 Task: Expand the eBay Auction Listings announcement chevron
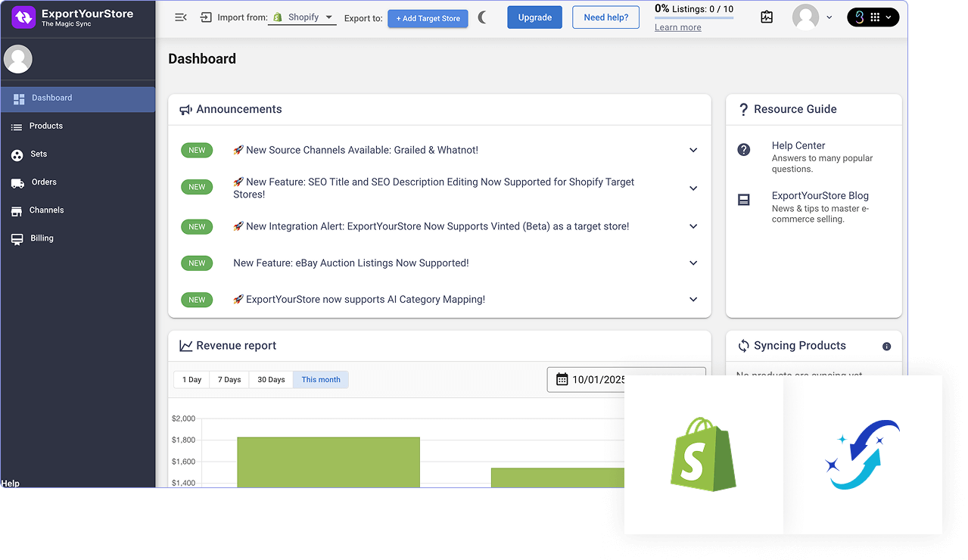[x=693, y=263]
